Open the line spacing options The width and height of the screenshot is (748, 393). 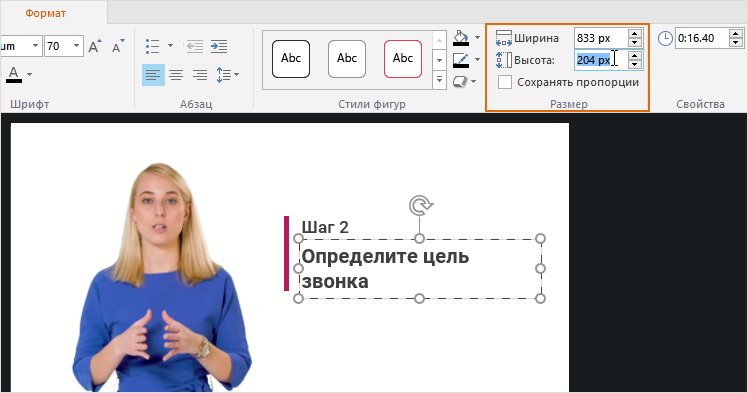227,75
